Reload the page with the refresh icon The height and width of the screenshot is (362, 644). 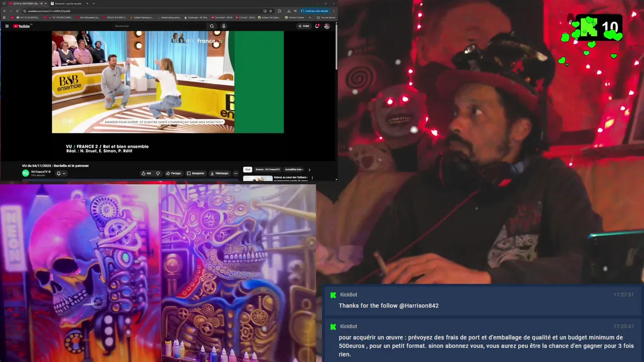pyautogui.click(x=17, y=11)
